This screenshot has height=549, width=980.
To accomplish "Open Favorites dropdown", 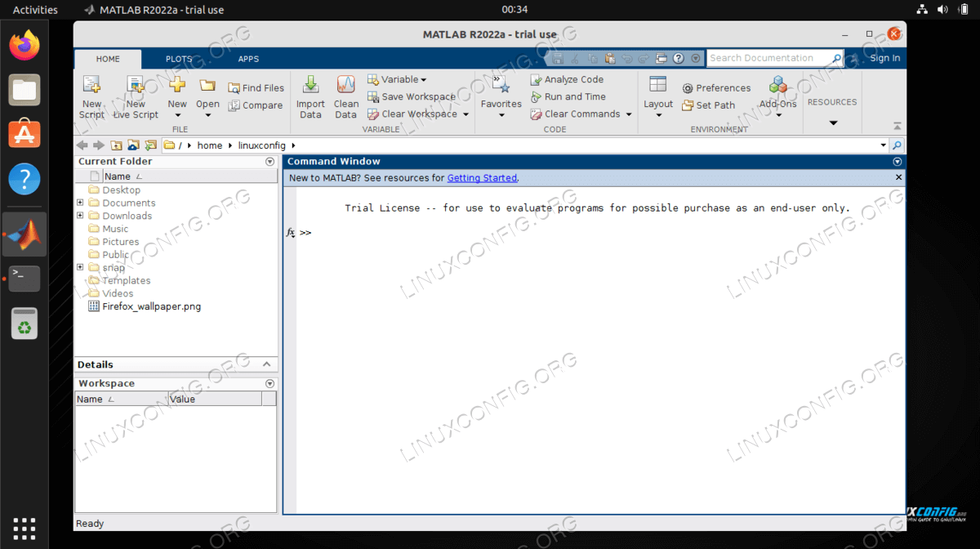I will pyautogui.click(x=501, y=97).
